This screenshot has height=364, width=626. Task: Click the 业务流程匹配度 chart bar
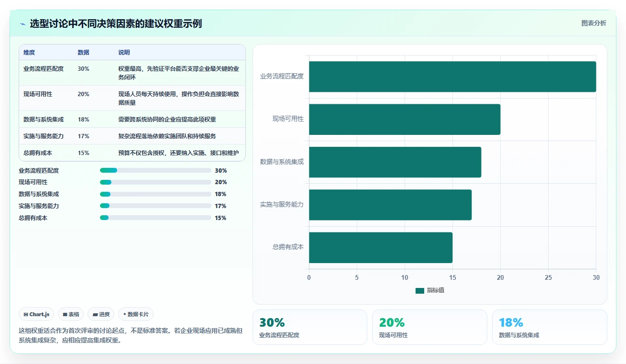click(452, 77)
